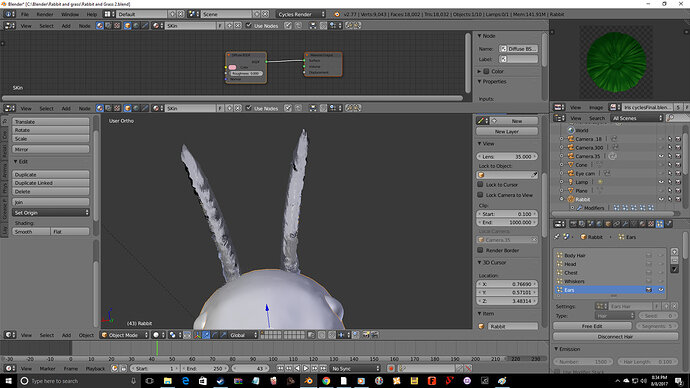
Task: Click the Blender icon in the taskbar
Action: tap(308, 381)
